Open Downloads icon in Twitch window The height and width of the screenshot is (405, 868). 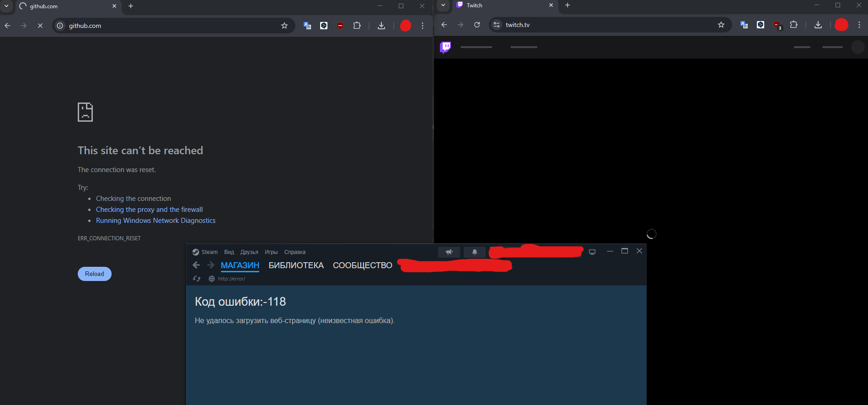coord(818,25)
